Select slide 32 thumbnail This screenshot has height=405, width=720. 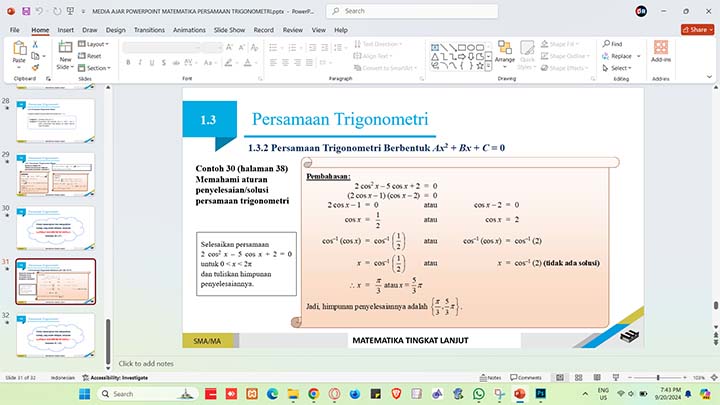click(56, 335)
